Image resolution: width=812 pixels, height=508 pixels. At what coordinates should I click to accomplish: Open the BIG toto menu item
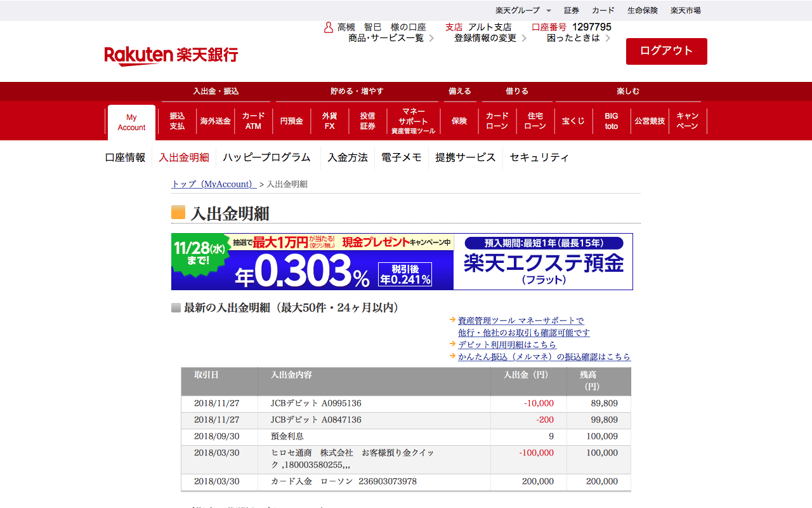point(611,121)
